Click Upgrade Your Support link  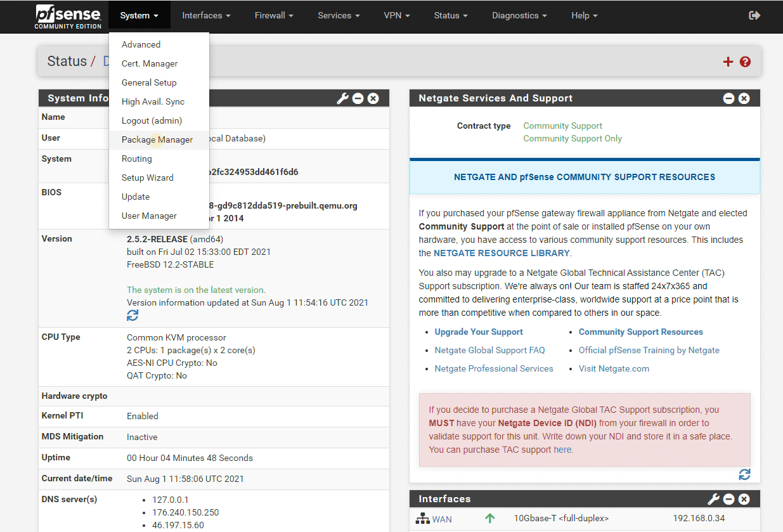pos(479,332)
